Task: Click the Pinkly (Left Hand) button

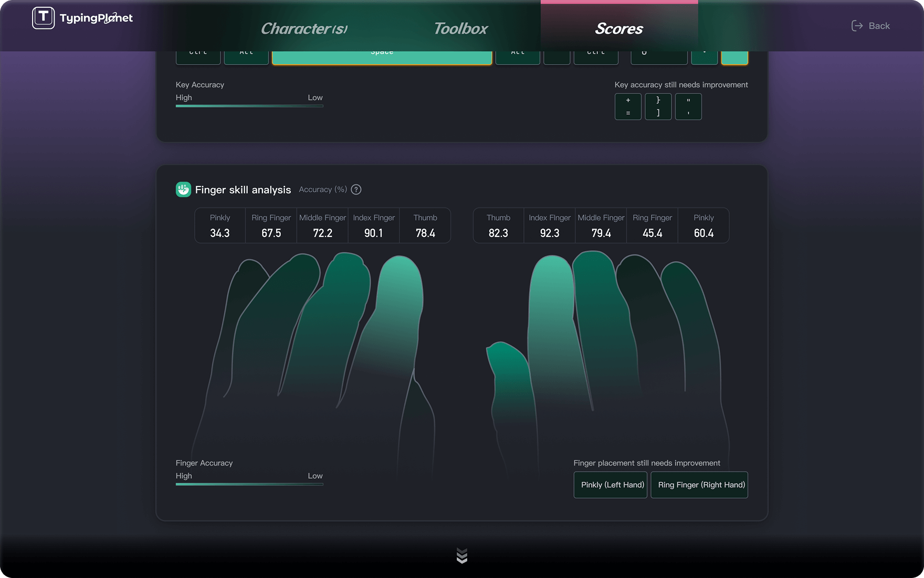Action: [x=610, y=484]
